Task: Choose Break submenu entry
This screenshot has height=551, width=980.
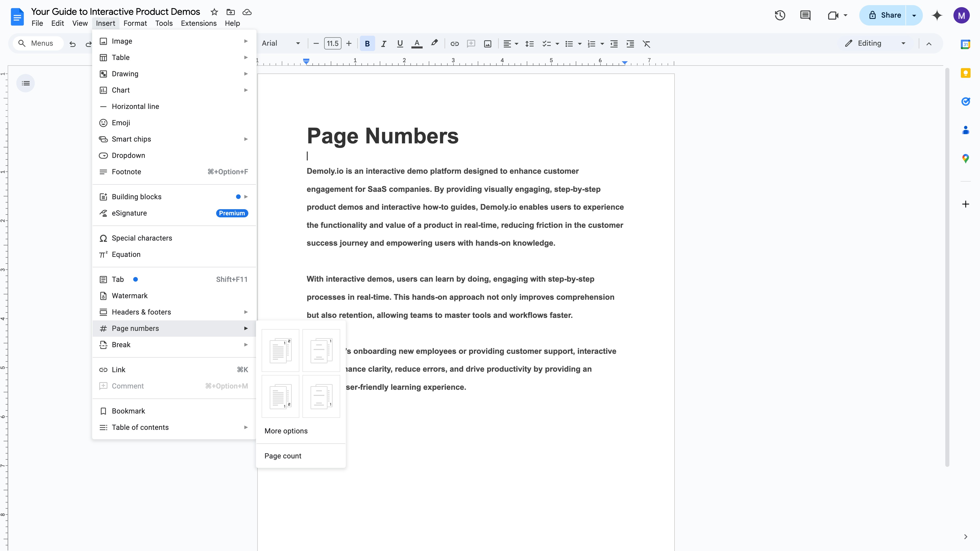Action: pos(174,345)
